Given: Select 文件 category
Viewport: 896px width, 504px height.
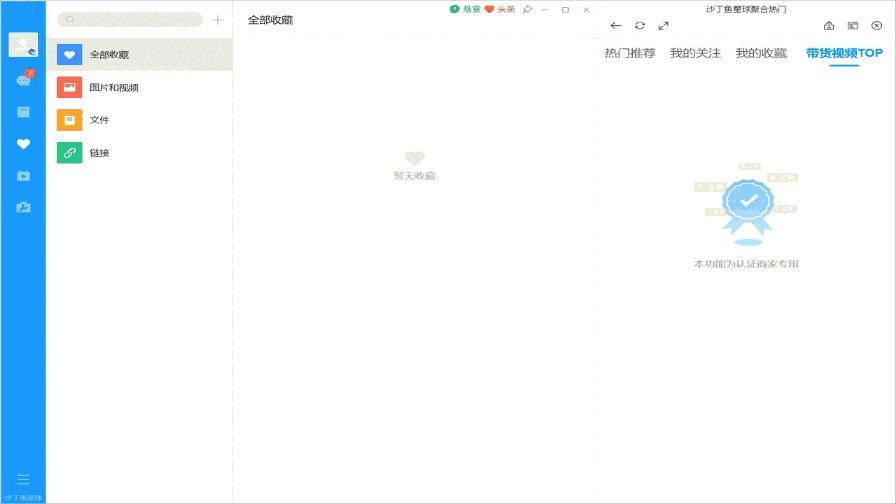Looking at the screenshot, I should 139,120.
